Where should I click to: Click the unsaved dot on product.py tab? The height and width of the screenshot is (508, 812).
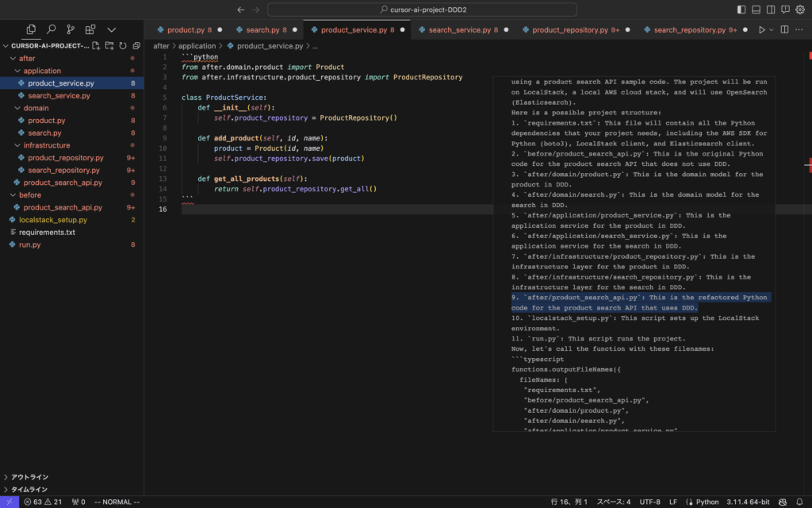[x=220, y=30]
